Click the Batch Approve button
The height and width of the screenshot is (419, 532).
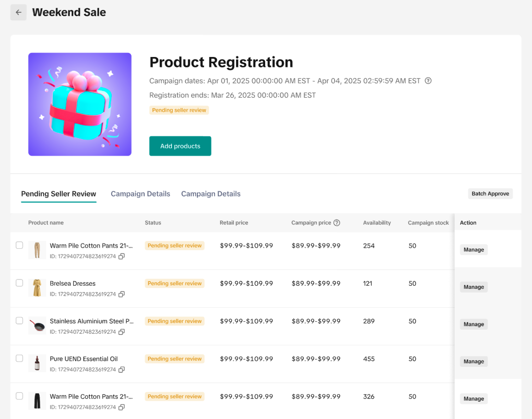click(490, 194)
